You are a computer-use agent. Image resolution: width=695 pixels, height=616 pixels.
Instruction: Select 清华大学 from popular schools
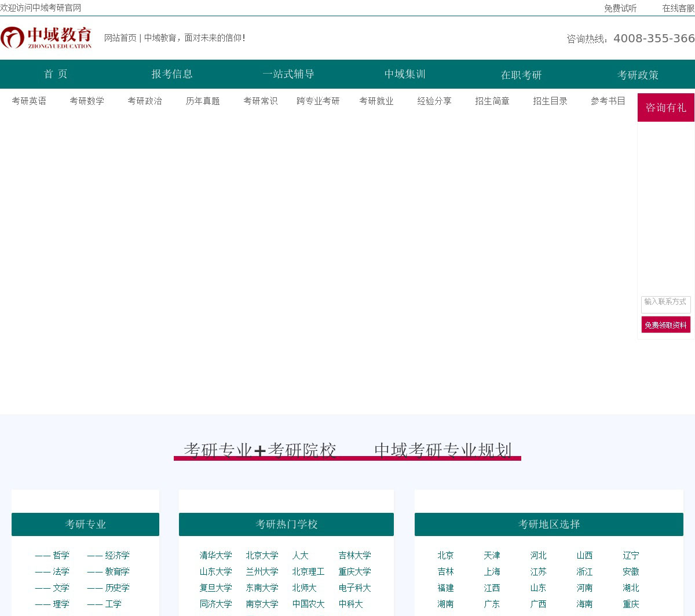(x=215, y=555)
